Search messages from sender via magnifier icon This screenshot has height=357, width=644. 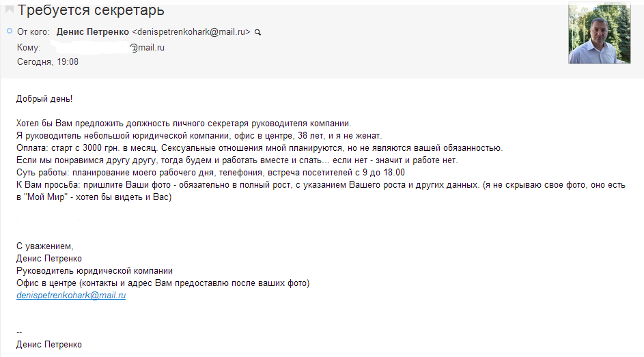click(257, 32)
